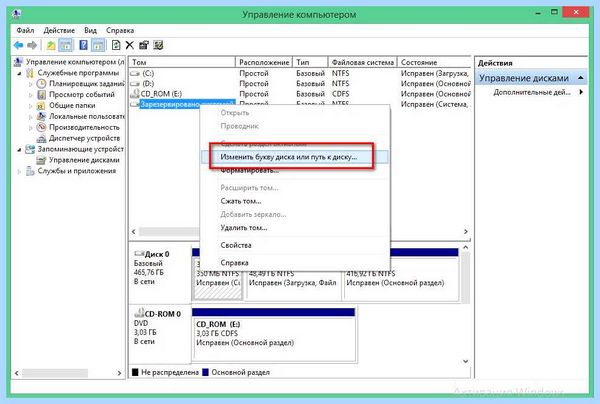This screenshot has width=600, height=404.
Task: Collapse the Запоминающие устройства node
Action: (20, 150)
